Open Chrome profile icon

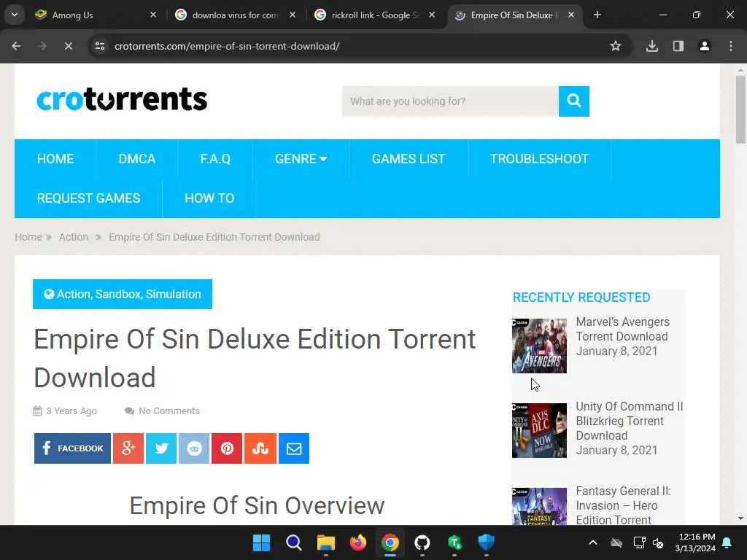pos(704,46)
